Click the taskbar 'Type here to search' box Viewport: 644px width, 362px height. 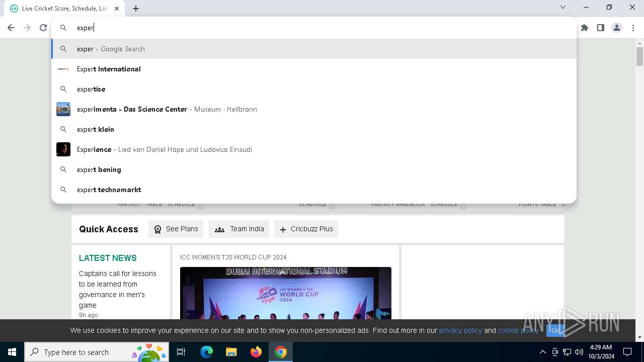tap(97, 352)
